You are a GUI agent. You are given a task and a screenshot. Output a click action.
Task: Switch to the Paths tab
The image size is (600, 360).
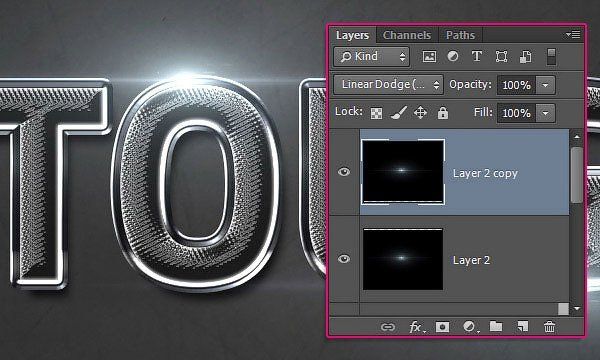(x=460, y=35)
